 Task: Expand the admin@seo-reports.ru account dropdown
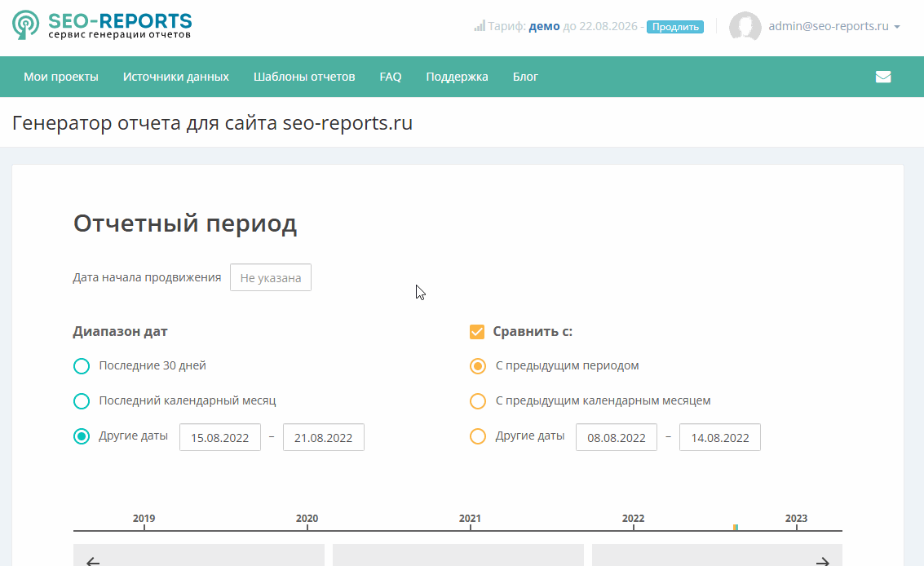pyautogui.click(x=833, y=26)
